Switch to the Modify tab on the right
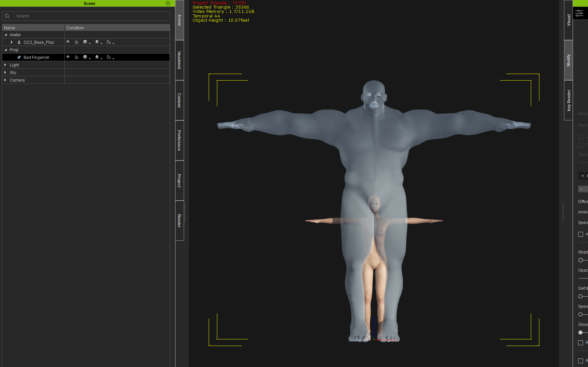Viewport: 588px width, 367px height. click(x=569, y=60)
